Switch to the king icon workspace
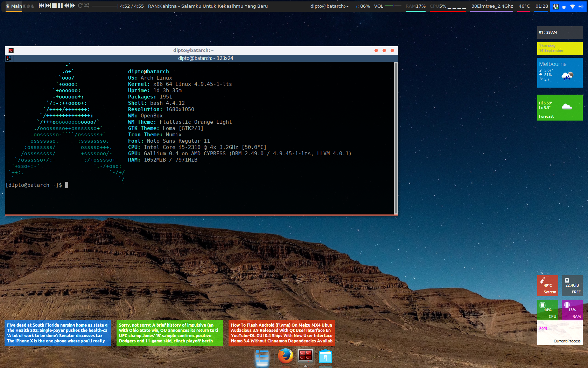Viewport: 588px width, 368px height. tap(28, 6)
